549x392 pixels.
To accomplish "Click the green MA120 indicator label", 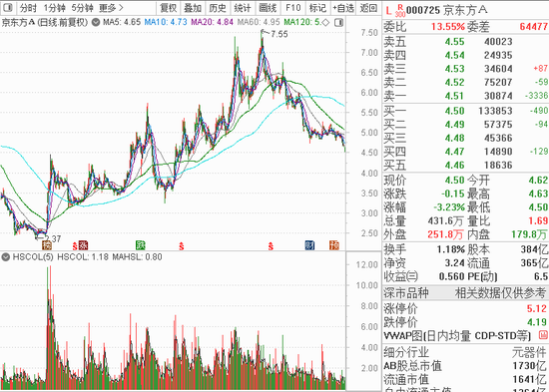I will coord(302,22).
